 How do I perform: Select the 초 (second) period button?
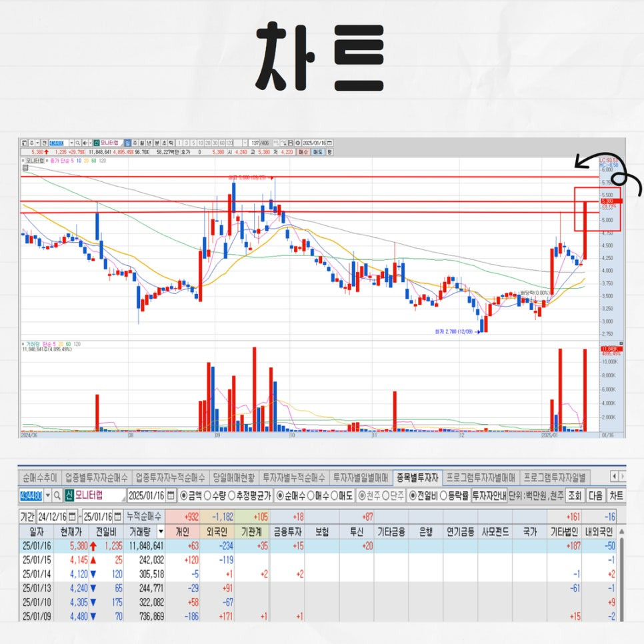coord(164,143)
